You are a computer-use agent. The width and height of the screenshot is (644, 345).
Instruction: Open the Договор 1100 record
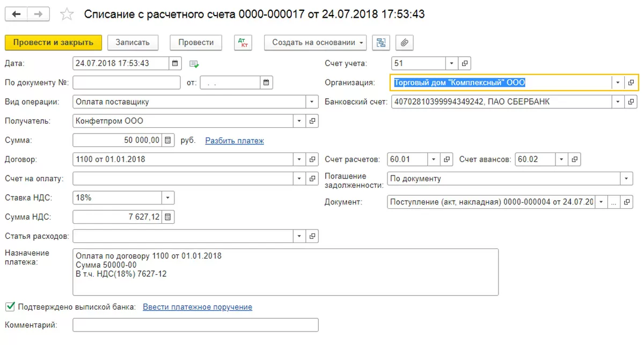[312, 159]
